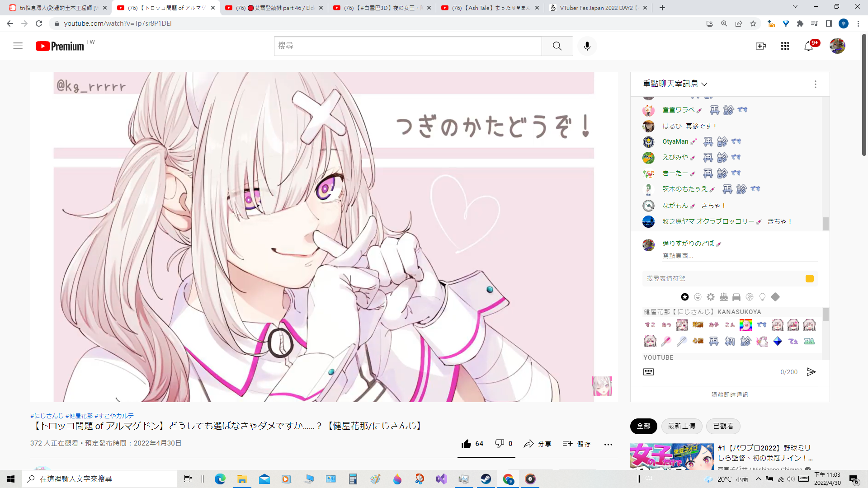The height and width of the screenshot is (488, 868).
Task: Select the 全部 filter chip
Action: pyautogui.click(x=643, y=426)
